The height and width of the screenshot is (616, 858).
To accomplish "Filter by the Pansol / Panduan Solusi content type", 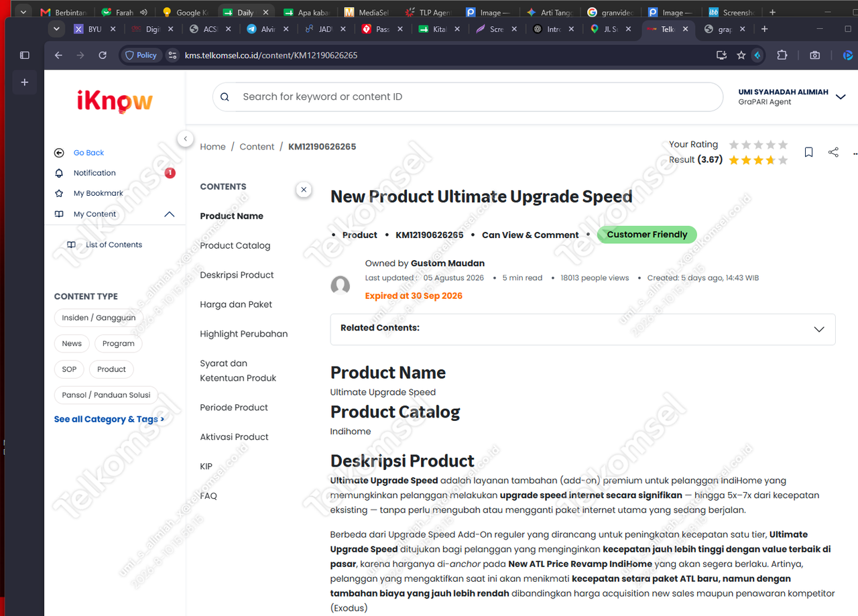I will (x=106, y=395).
